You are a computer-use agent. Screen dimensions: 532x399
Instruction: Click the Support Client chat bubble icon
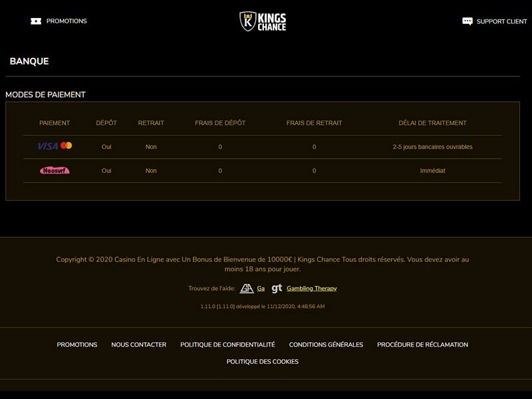pyautogui.click(x=467, y=21)
